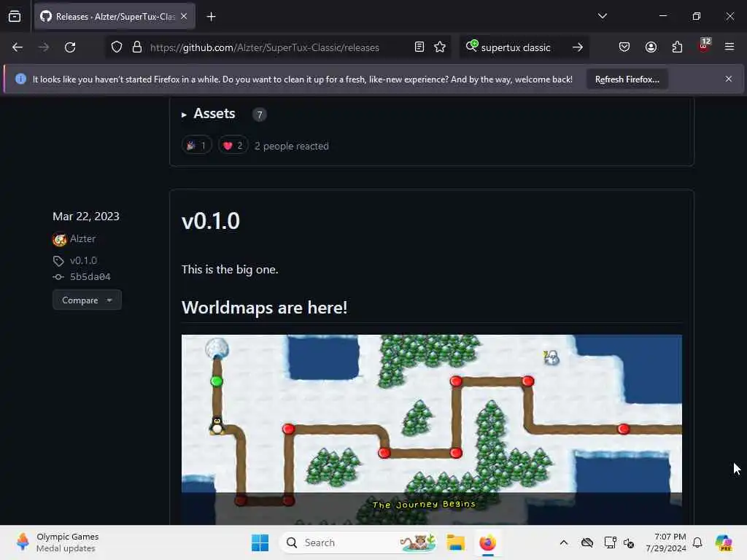This screenshot has width=747, height=560.
Task: Click the 'Mar 22, 2023' release date
Action: (x=86, y=216)
